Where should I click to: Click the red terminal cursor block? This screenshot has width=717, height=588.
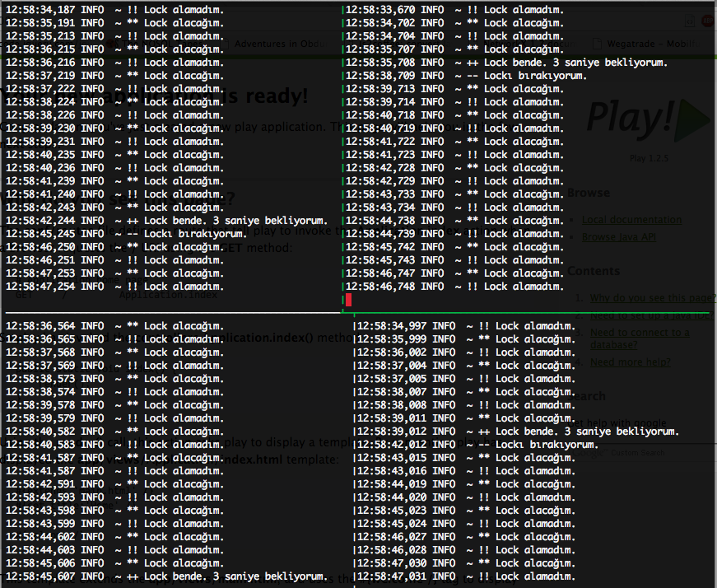[348, 300]
